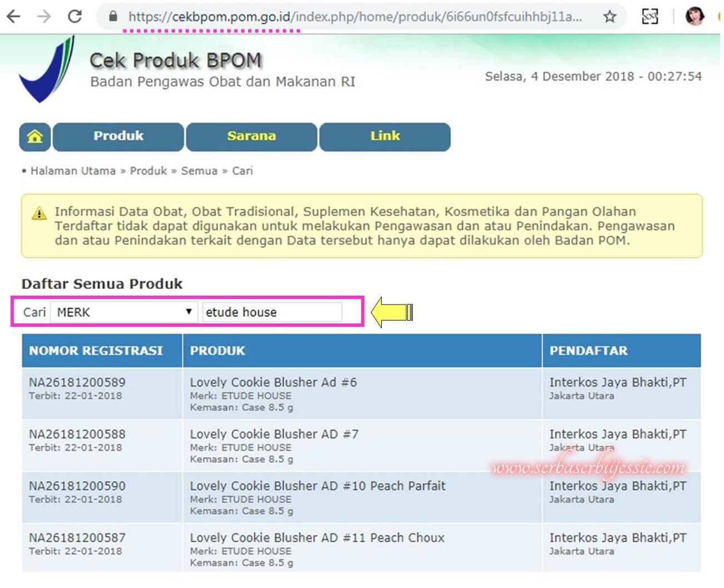724x588 pixels.
Task: Open Lovely Cookie Blusher AD #11 Peach Choux
Action: tap(317, 537)
